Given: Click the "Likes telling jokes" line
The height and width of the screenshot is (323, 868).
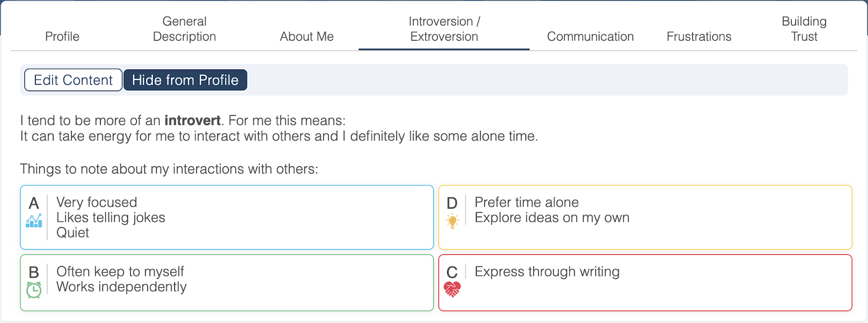Looking at the screenshot, I should point(111,217).
